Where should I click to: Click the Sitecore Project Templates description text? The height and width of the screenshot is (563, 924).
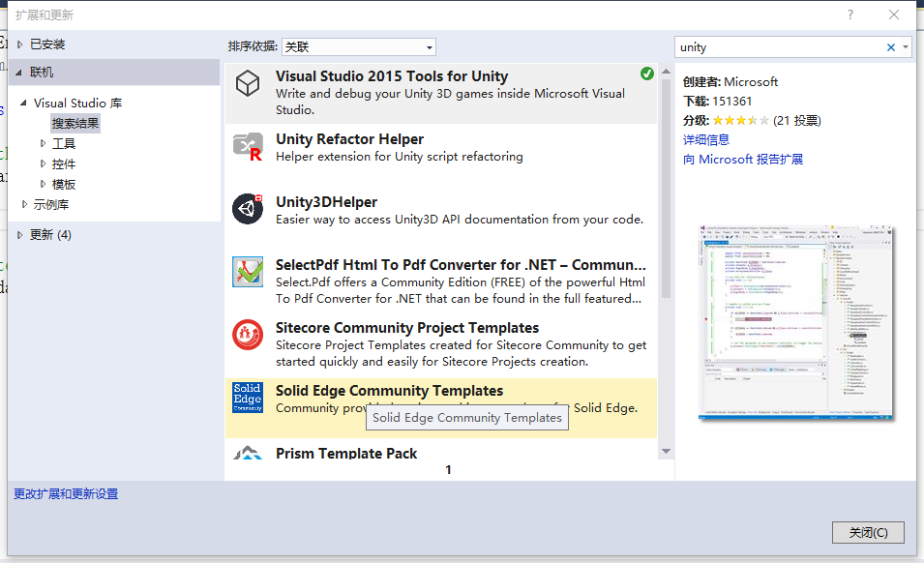461,353
